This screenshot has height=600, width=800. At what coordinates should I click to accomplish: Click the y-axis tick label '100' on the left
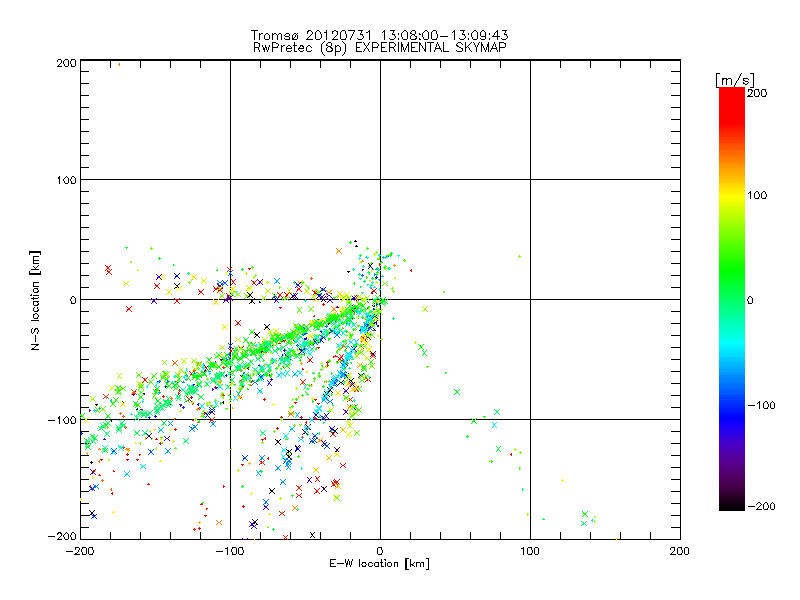click(66, 180)
